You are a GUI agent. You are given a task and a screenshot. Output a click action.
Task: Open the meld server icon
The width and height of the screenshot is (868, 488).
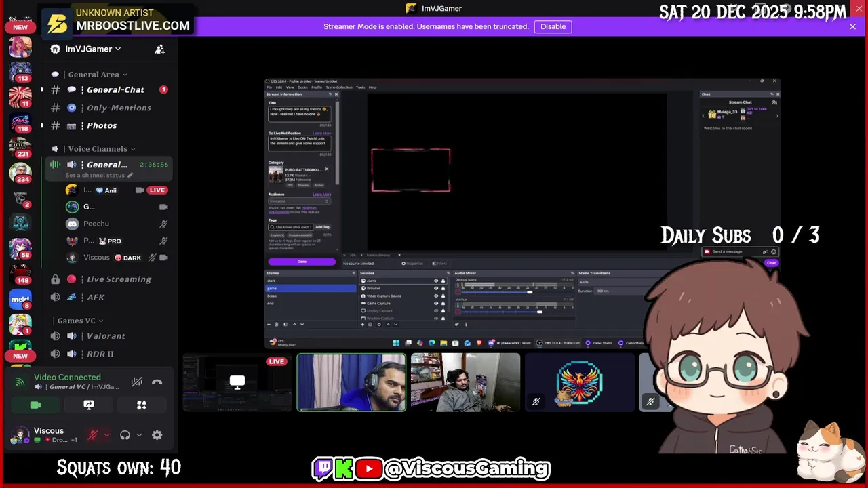(x=20, y=299)
